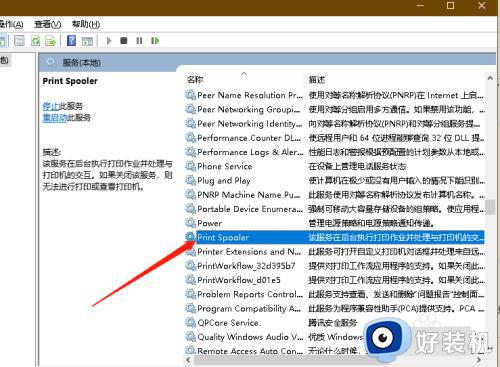Select the Printer Extensions and Notifications service
Screen dimensions: 500x367
(x=335, y=252)
